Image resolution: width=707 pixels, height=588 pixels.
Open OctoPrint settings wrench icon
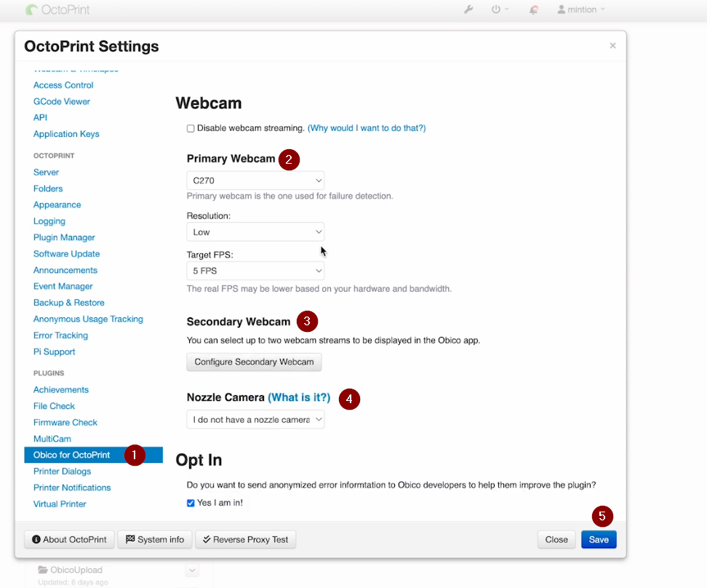pos(468,9)
